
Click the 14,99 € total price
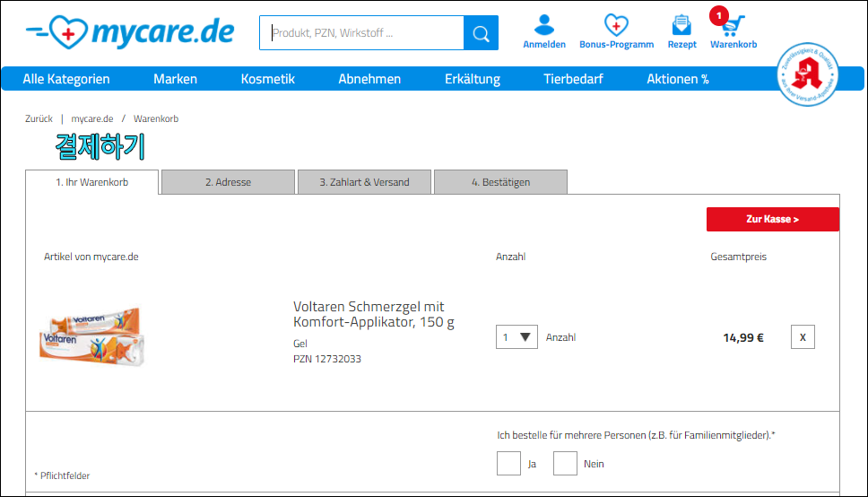[x=742, y=337]
